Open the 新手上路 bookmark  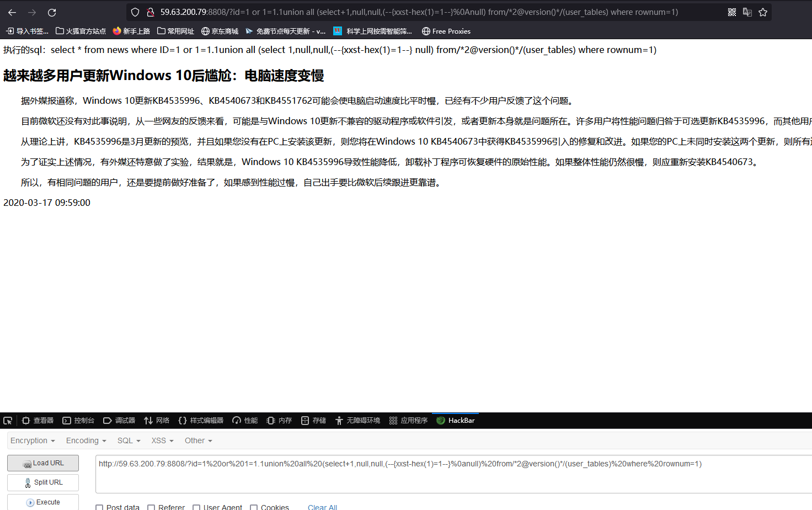pos(131,31)
